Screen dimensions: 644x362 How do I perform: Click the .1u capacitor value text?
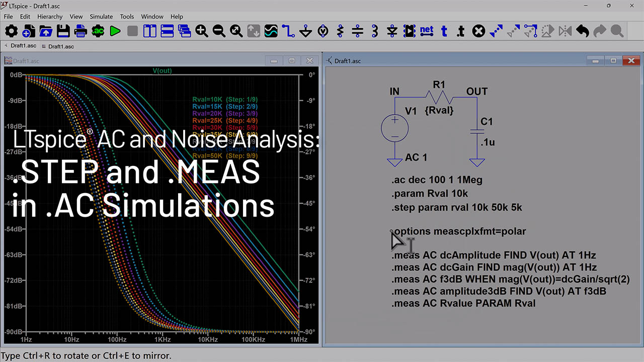point(488,142)
